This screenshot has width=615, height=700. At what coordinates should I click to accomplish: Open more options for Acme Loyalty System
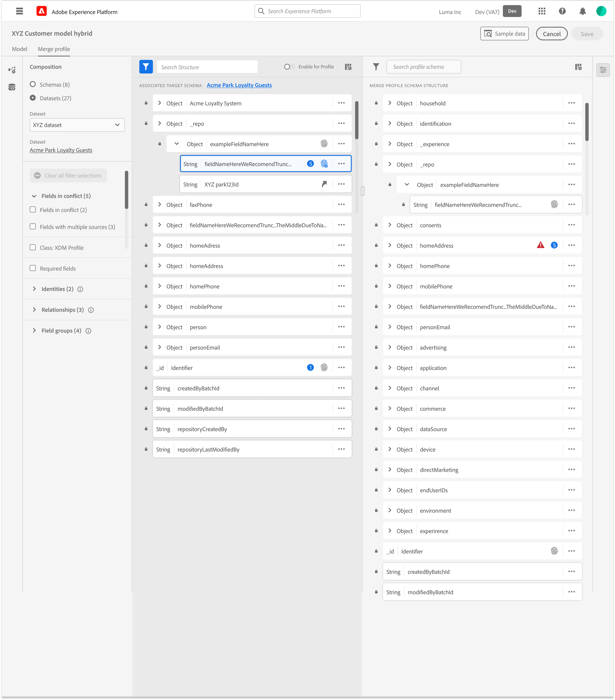coord(341,103)
